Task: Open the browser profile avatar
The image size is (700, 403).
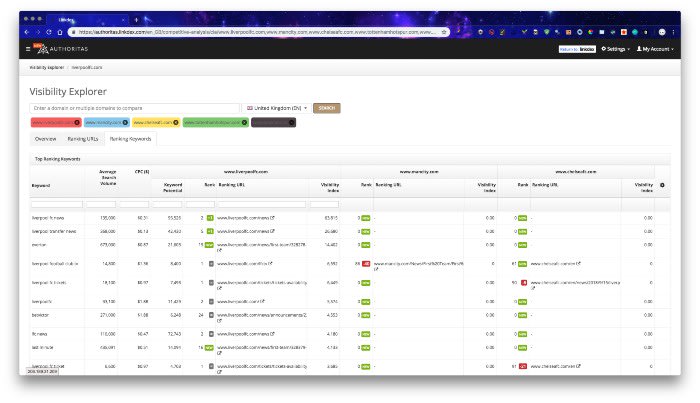Action: point(662,32)
